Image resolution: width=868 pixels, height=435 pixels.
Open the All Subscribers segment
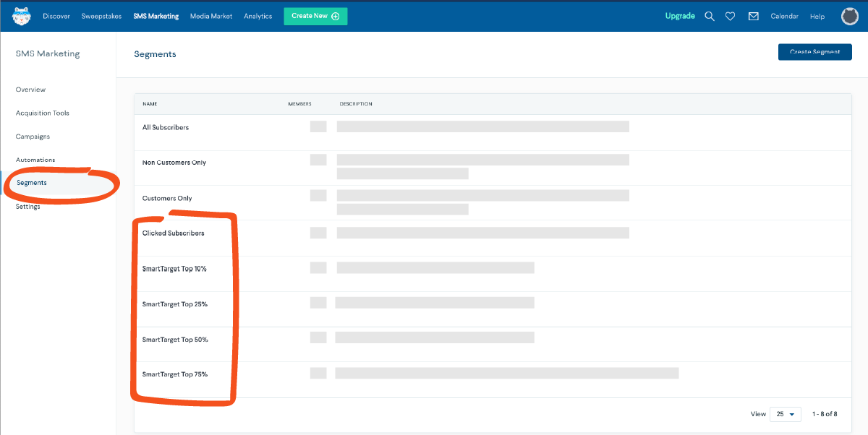(166, 127)
